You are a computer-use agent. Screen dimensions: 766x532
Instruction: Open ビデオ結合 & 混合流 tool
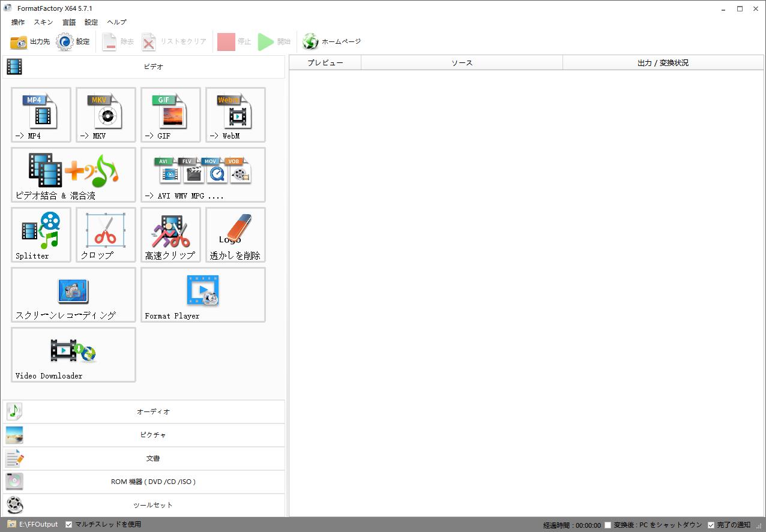coord(73,175)
